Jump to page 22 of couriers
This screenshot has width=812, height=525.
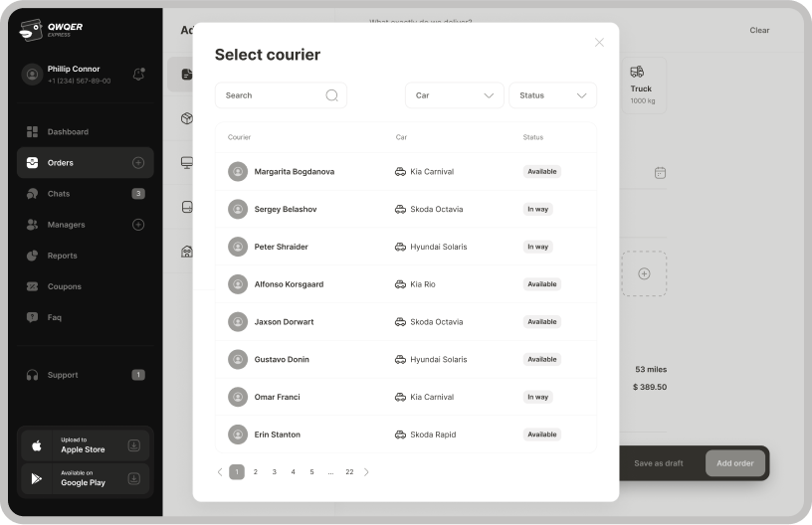point(349,472)
